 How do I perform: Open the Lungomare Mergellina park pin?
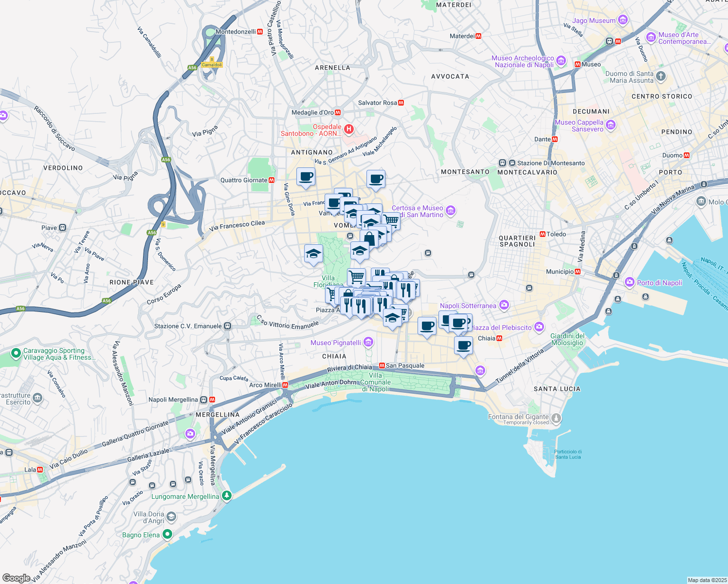coord(226,496)
